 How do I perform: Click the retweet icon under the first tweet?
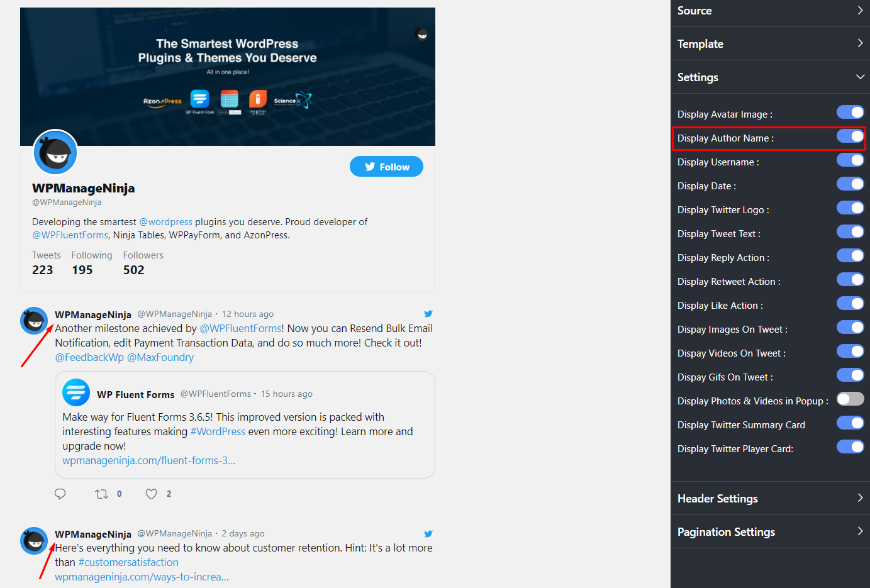(101, 494)
